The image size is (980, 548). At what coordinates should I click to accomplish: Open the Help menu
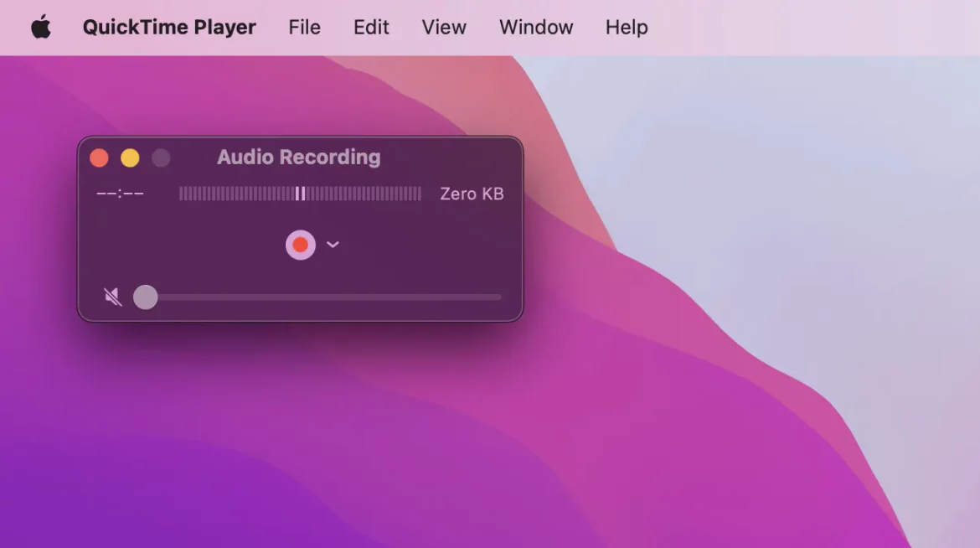click(x=627, y=28)
